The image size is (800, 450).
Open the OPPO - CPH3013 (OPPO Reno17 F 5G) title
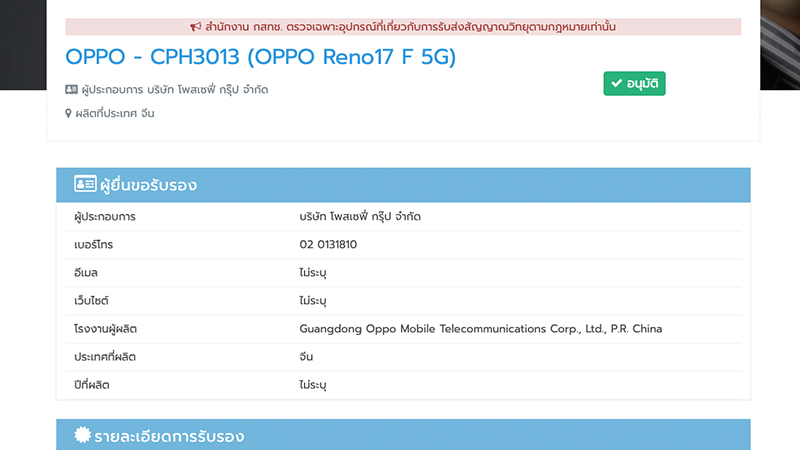pos(261,57)
